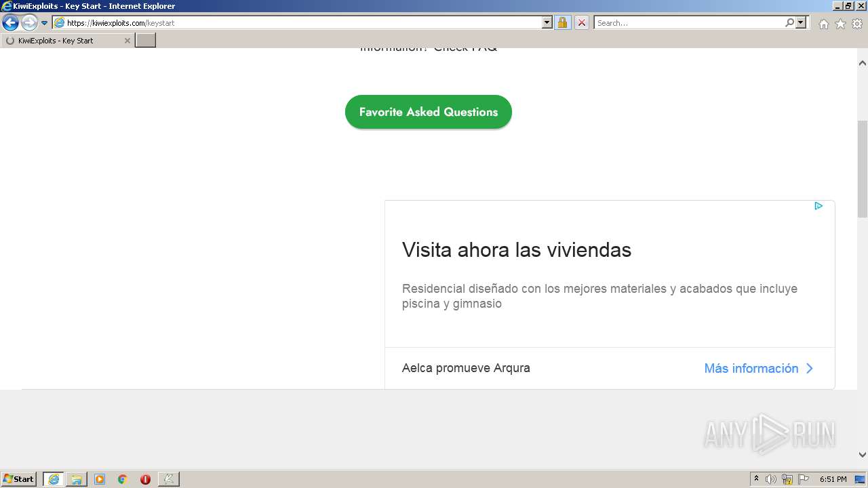Screen dimensions: 868x488
Task: Open the File Explorer taskbar icon
Action: [77, 479]
